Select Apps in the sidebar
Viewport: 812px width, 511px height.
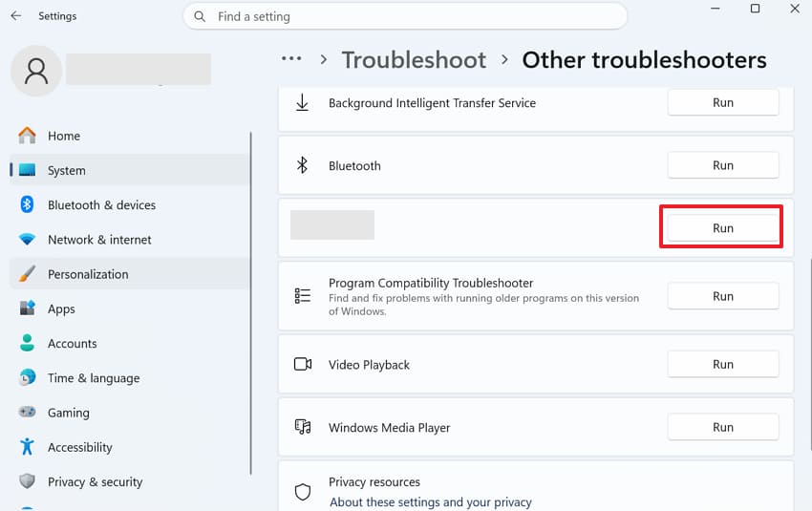[130, 309]
